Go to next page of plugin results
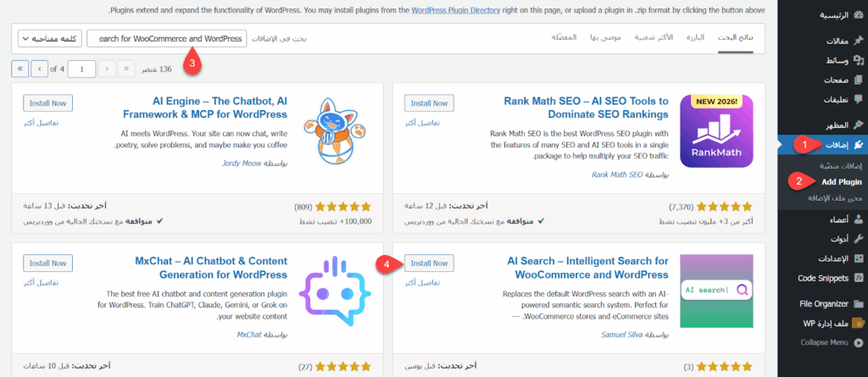 tap(39, 68)
